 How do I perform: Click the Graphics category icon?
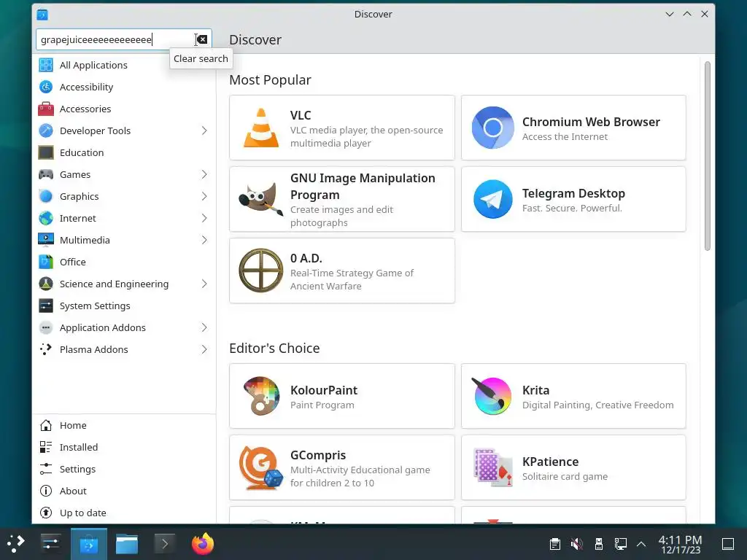point(46,196)
